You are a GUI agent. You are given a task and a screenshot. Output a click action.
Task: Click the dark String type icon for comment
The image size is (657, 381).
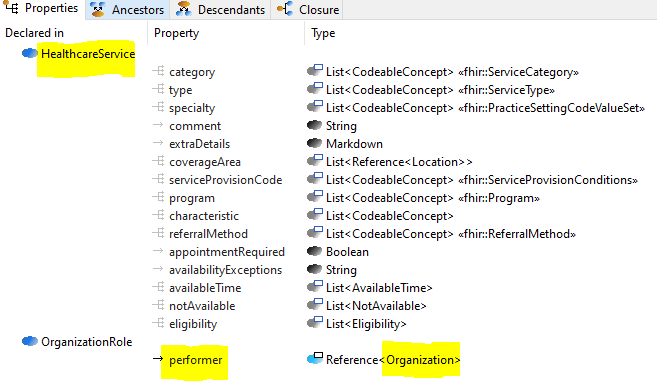315,125
